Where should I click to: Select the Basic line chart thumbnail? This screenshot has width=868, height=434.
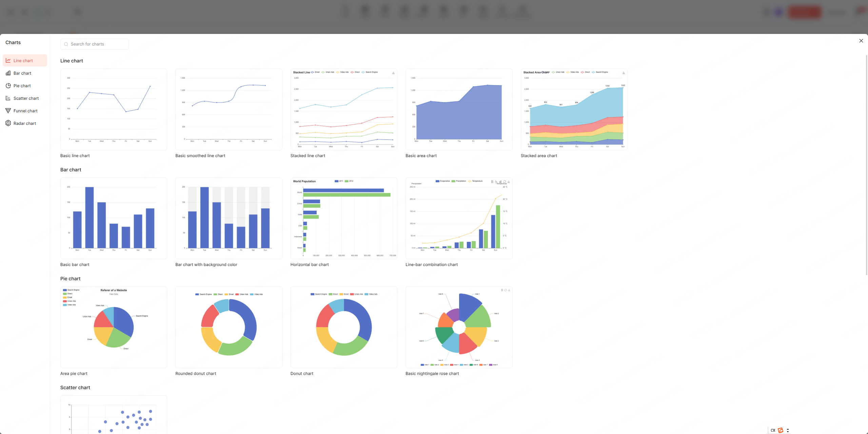114,109
